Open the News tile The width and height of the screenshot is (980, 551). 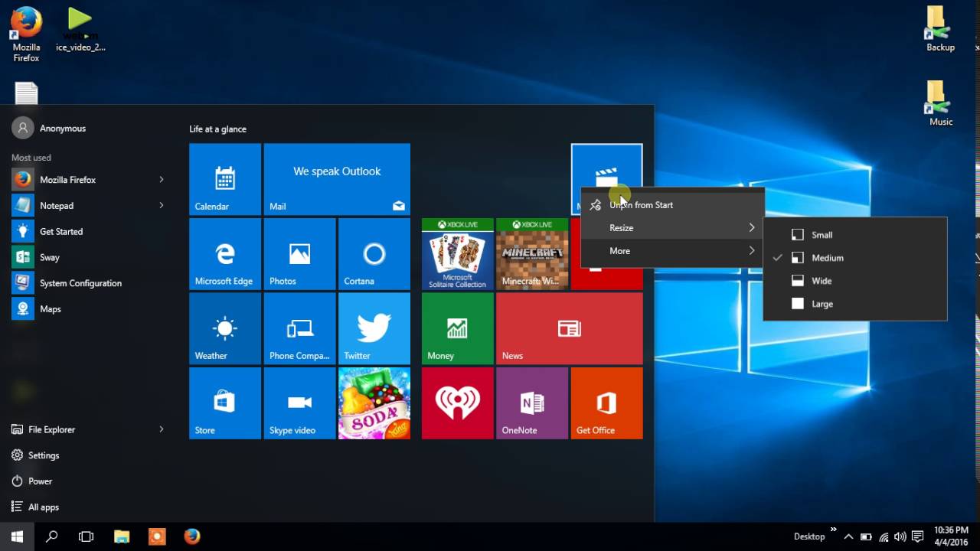(x=570, y=328)
